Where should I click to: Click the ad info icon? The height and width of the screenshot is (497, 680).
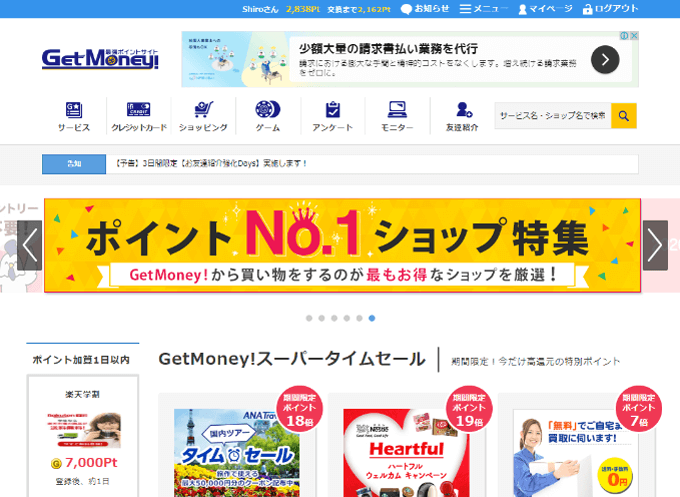coord(624,36)
